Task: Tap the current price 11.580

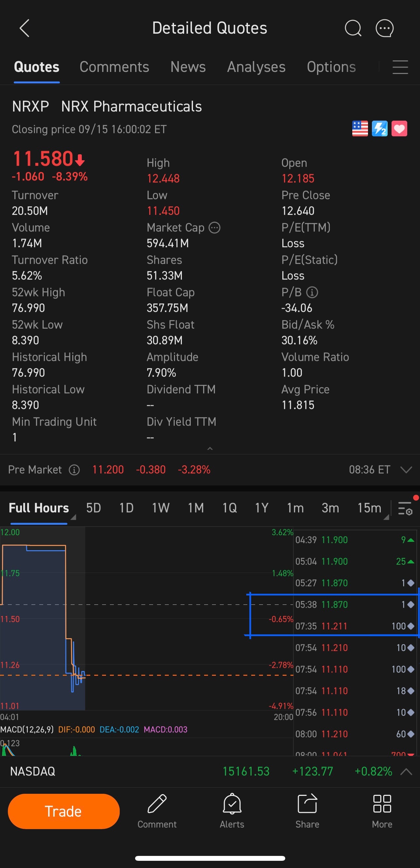Action: point(43,159)
